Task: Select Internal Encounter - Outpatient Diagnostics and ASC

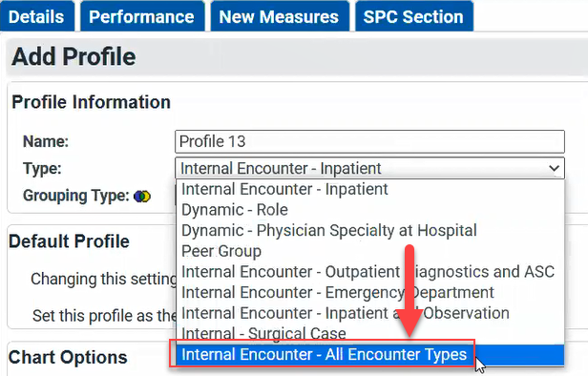Action: (x=369, y=271)
